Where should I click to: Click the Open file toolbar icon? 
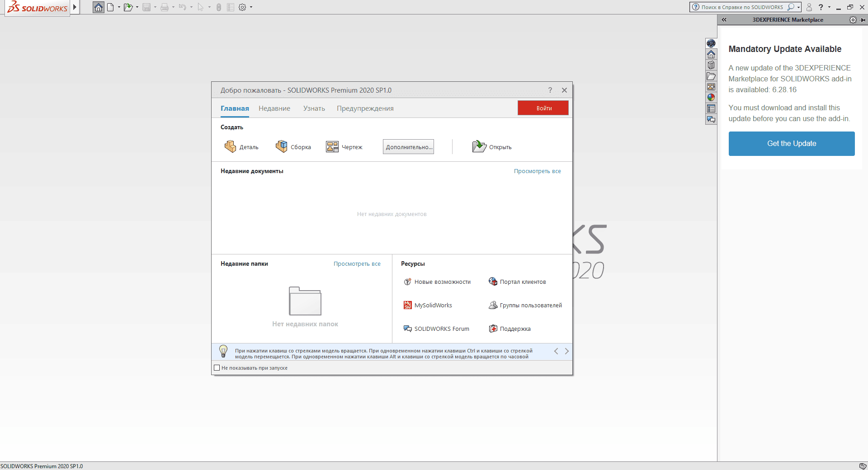[128, 7]
